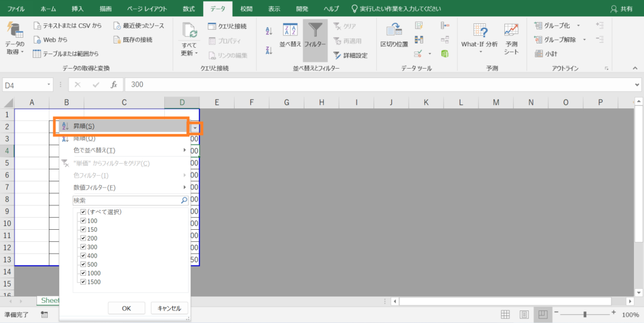Import data with Web から

coord(50,40)
